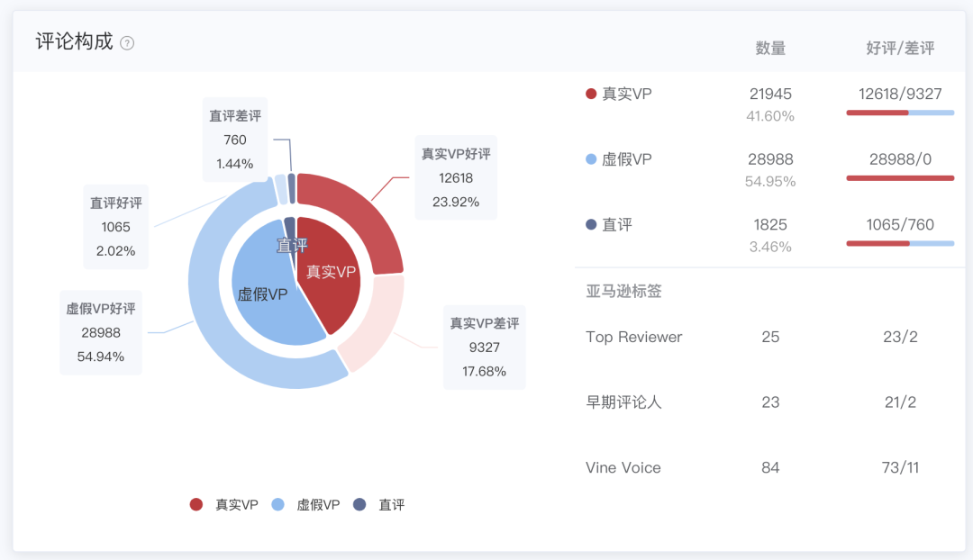Click the 虚假VP好评 callout showing 28988
This screenshot has height=560, width=973.
[x=100, y=331]
